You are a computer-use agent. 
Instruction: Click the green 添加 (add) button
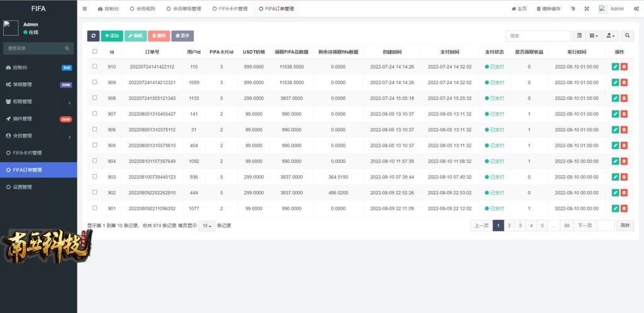click(x=112, y=36)
